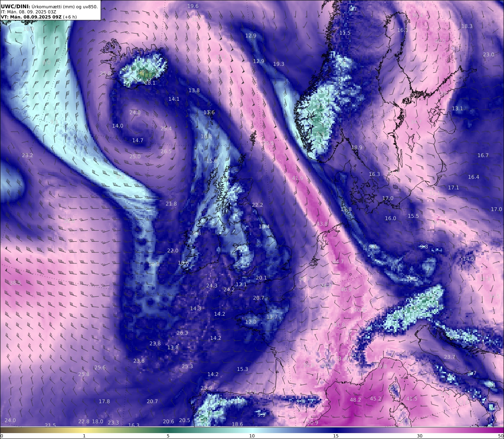Screen dimensions: 504x439
Task: Click the 17.1 map value
Action: (453, 187)
